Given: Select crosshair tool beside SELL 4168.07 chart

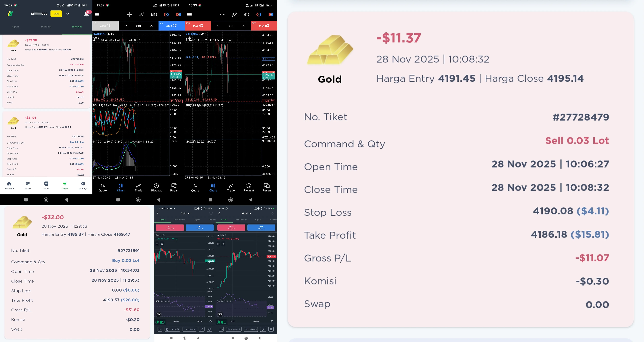Looking at the screenshot, I should coord(129,15).
